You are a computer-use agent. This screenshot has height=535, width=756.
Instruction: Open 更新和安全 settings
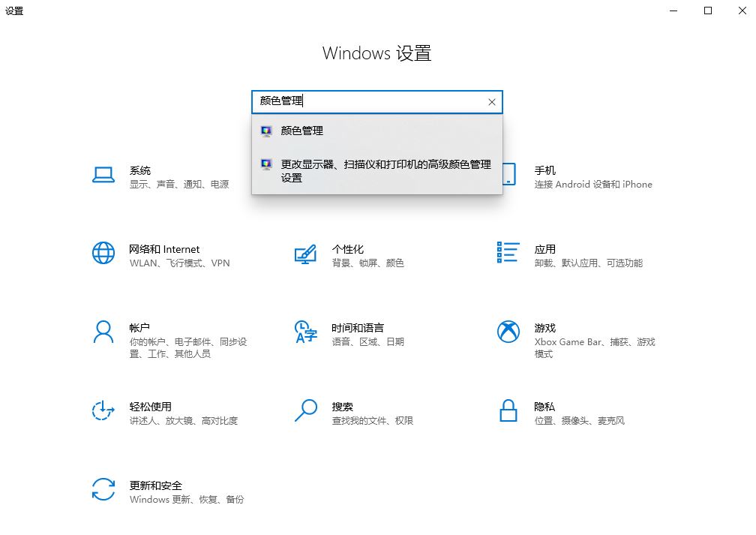tap(156, 485)
